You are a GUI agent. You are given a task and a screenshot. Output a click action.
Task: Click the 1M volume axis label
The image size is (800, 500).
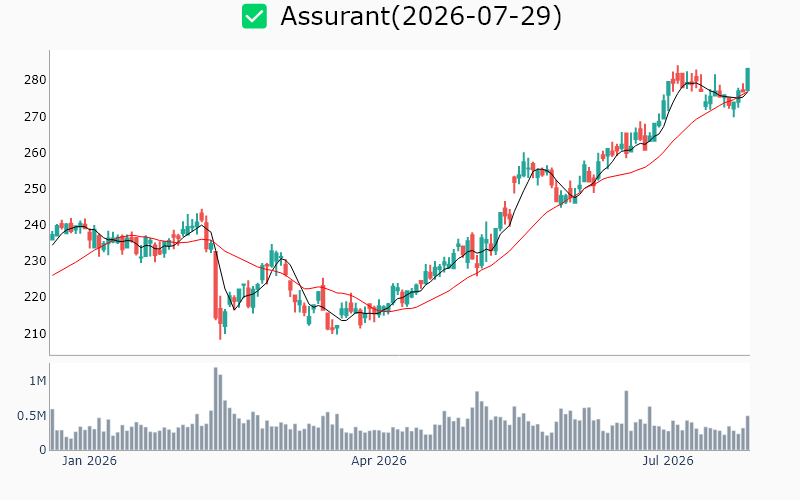coord(38,381)
